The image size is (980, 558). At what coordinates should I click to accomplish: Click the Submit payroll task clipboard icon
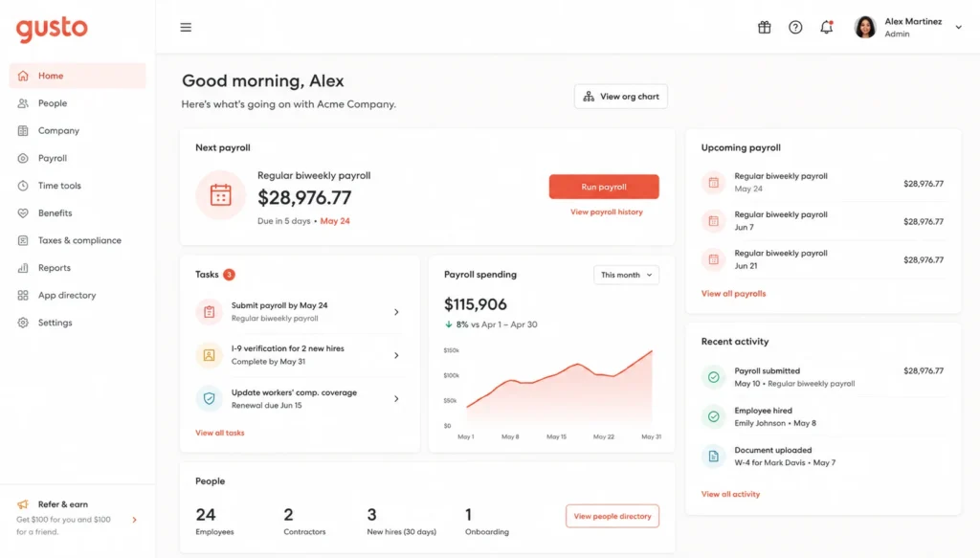coord(209,312)
